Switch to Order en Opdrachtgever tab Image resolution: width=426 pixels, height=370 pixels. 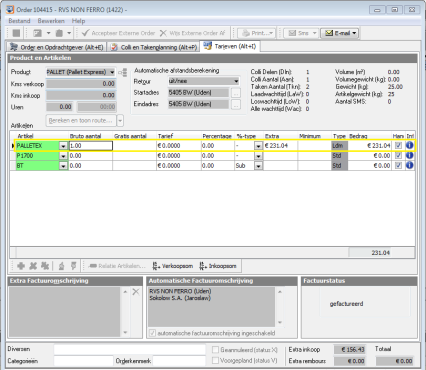pos(57,47)
